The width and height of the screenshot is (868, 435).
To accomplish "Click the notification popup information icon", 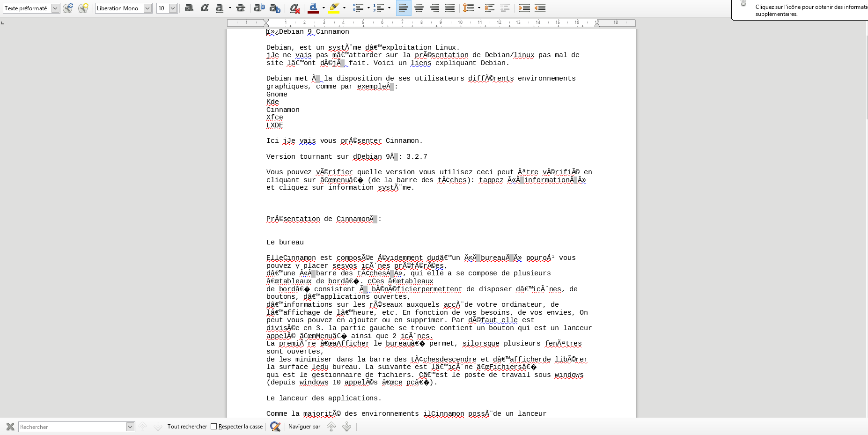I will 743,3.
